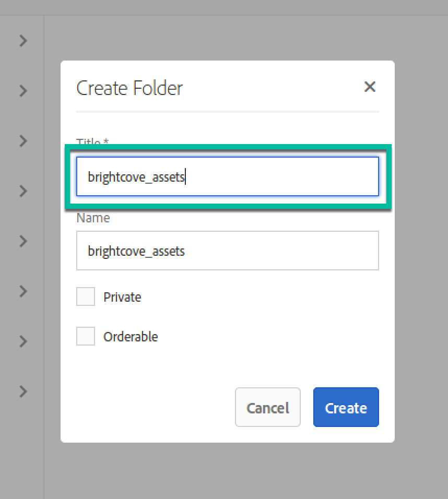Image resolution: width=448 pixels, height=499 pixels.
Task: Close the Create Folder dialog with X
Action: 370,87
